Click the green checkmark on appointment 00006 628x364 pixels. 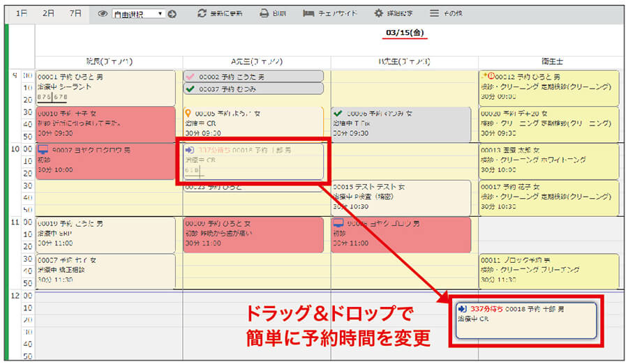click(338, 113)
